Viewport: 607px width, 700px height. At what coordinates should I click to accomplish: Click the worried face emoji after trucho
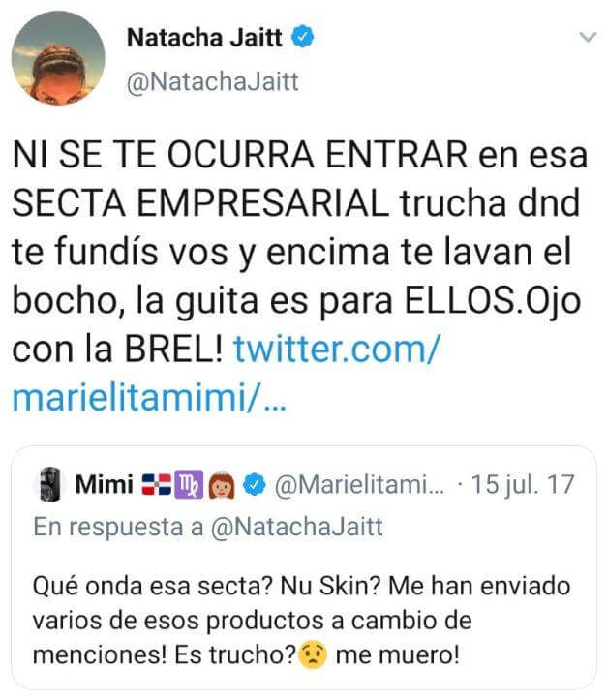coord(313,654)
